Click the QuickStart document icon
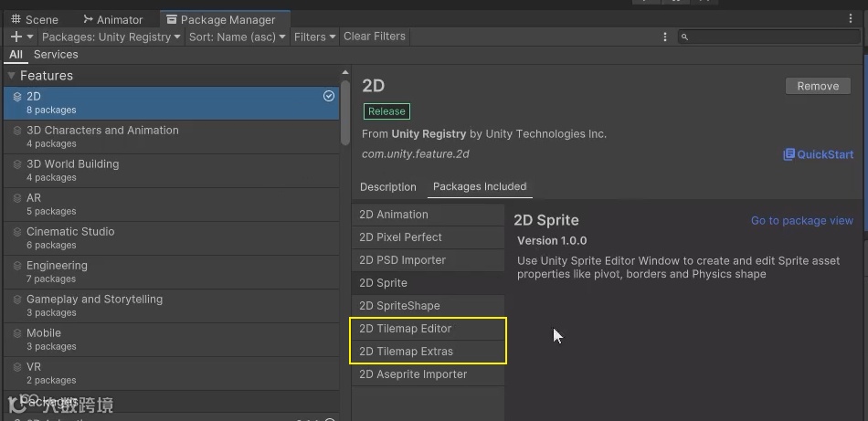 point(789,154)
